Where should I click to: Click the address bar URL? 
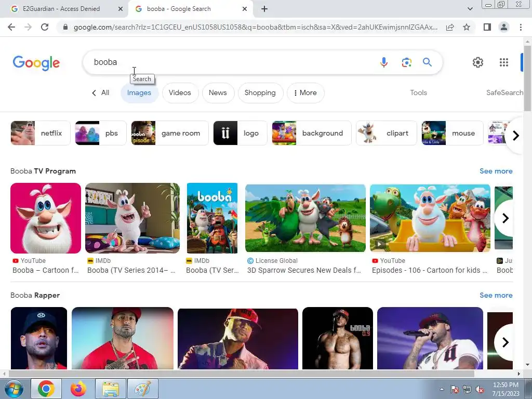click(256, 27)
